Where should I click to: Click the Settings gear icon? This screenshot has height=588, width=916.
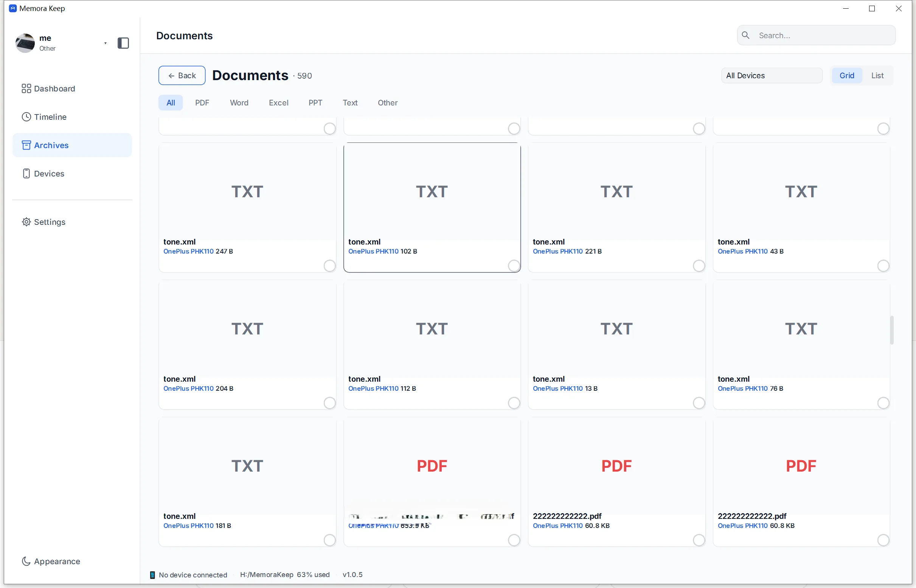point(26,222)
